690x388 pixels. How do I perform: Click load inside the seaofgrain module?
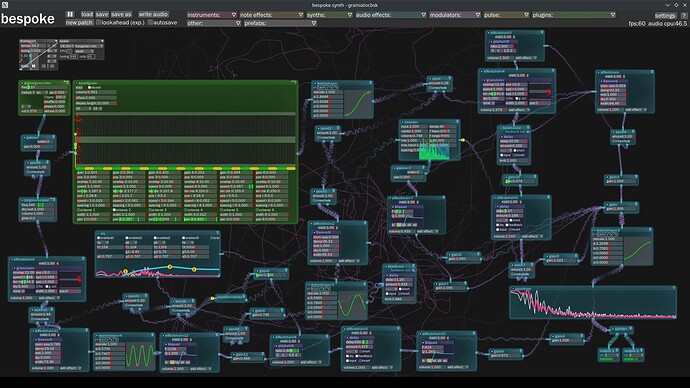(x=79, y=87)
